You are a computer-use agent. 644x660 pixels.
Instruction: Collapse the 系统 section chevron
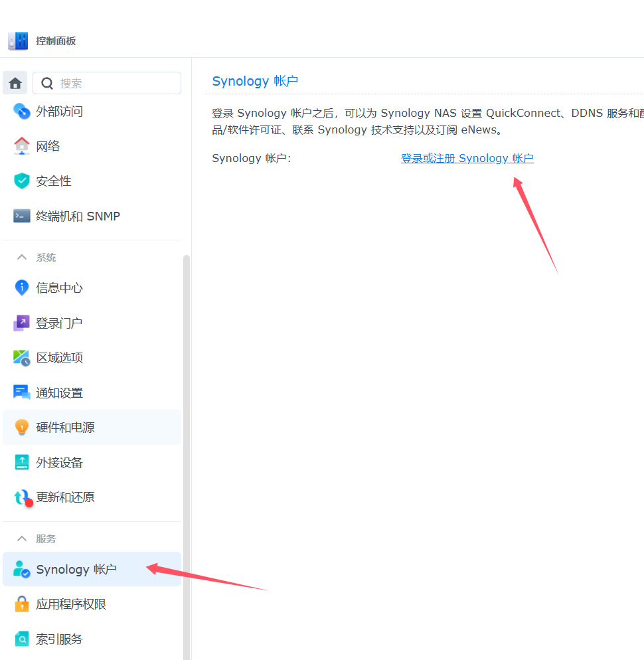coord(22,258)
